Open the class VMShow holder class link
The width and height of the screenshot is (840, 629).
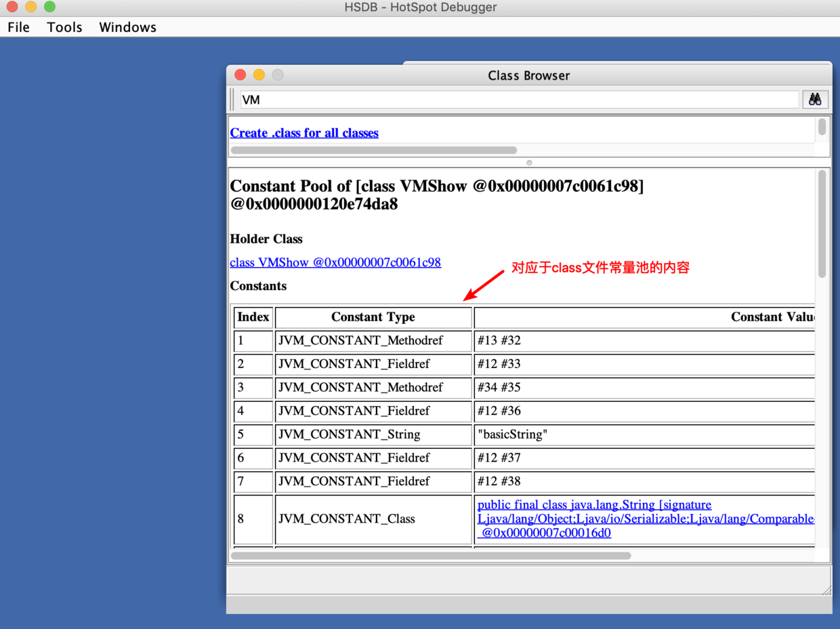click(335, 262)
